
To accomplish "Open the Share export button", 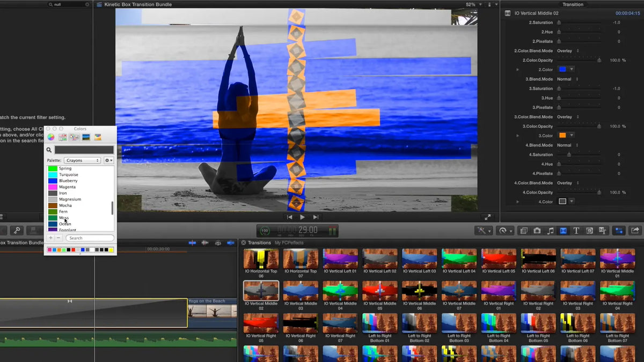I will coord(635,231).
